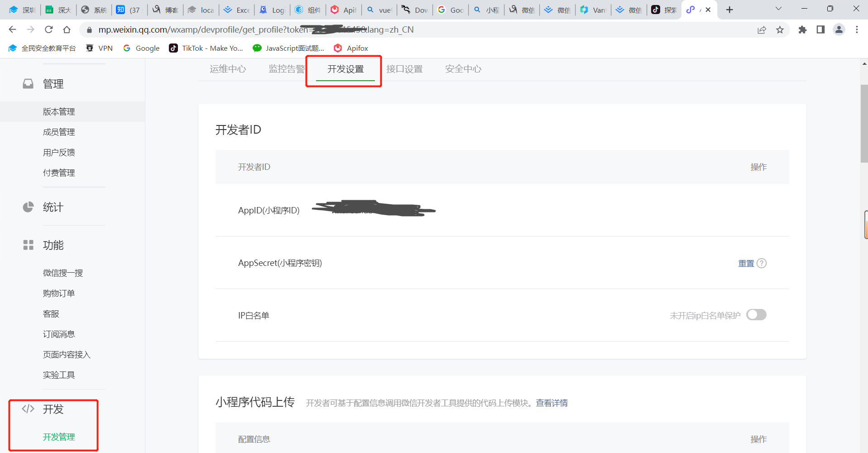
Task: Click the 开发 code brackets icon
Action: (28, 409)
